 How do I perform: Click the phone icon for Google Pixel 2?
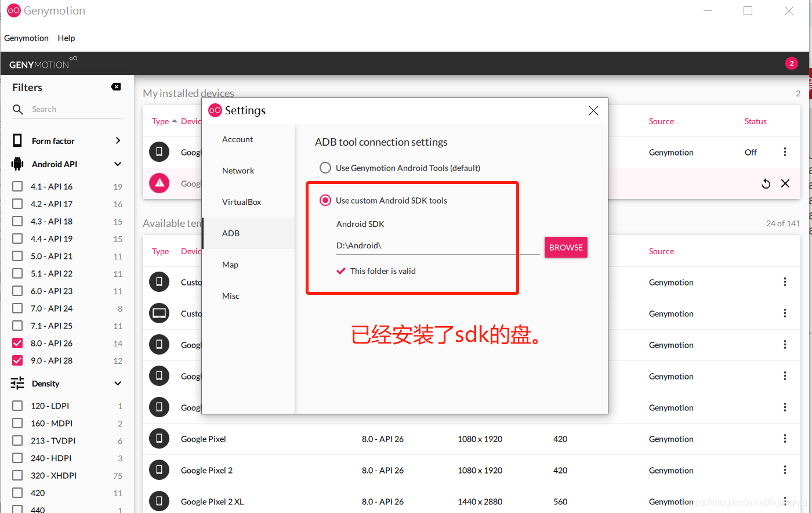(159, 469)
